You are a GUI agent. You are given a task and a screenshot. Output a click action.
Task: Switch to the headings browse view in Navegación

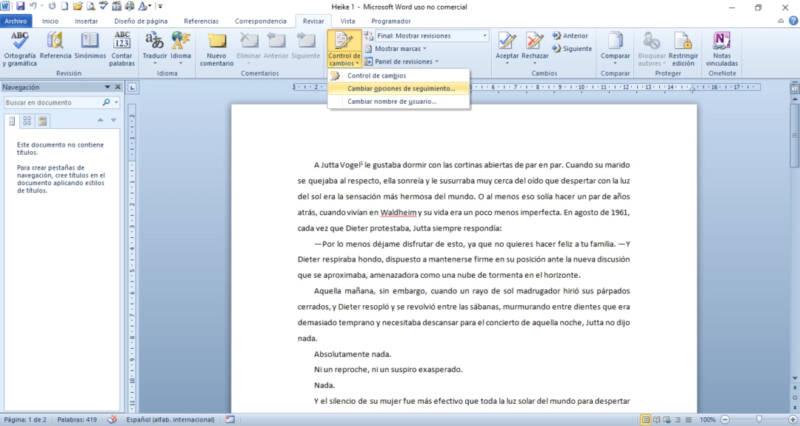click(x=12, y=121)
